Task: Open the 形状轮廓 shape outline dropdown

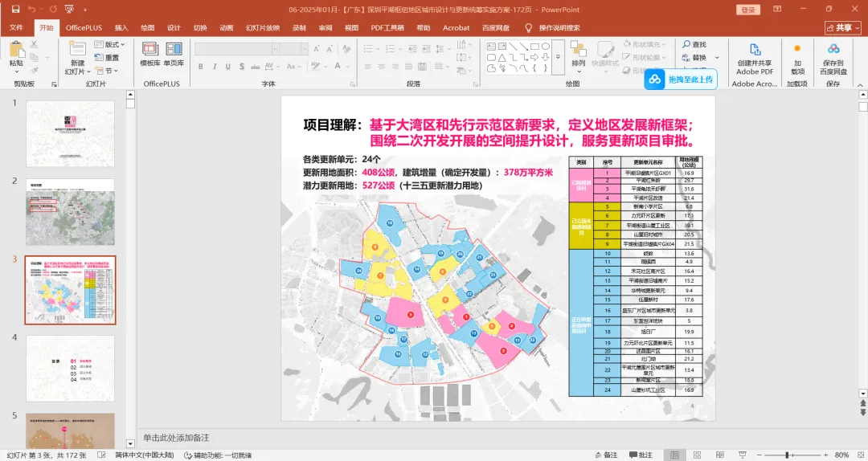Action: (645, 58)
